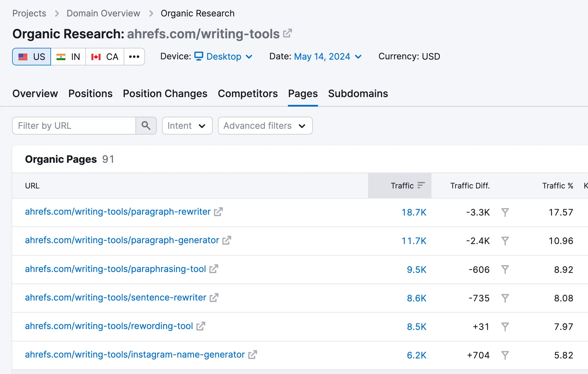Click the Traffic column sort icon
This screenshot has height=374, width=588.
(x=421, y=185)
